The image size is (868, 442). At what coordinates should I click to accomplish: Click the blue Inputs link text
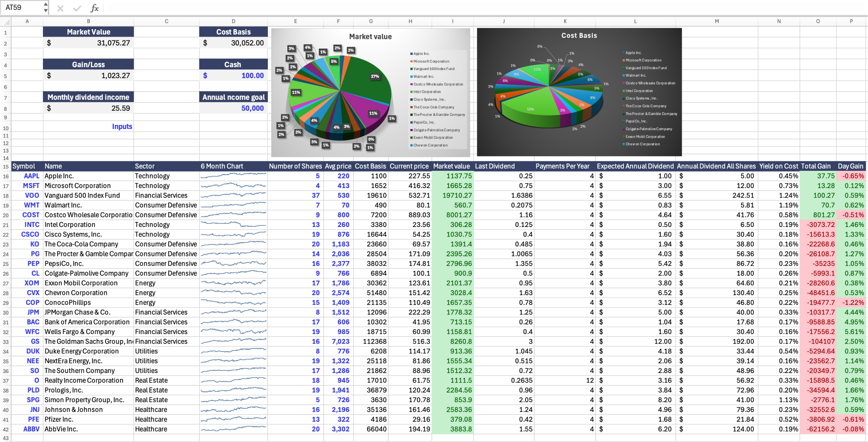pyautogui.click(x=122, y=127)
